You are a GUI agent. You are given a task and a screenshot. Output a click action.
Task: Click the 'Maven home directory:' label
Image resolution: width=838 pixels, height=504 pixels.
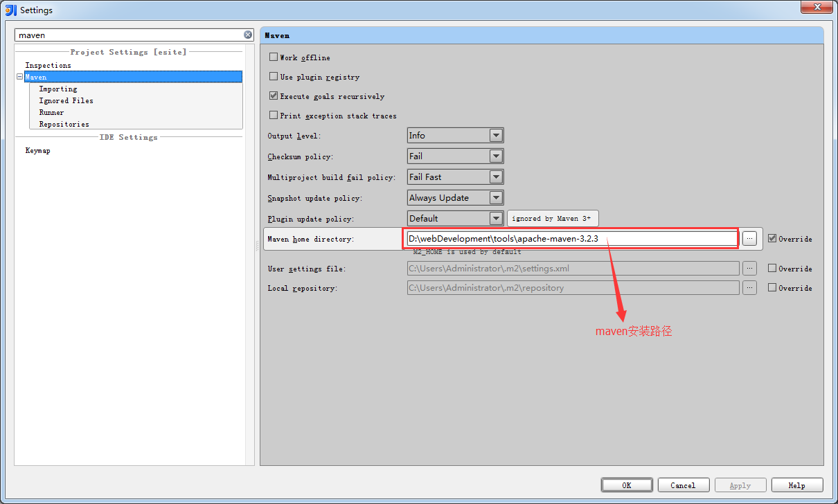click(x=310, y=239)
